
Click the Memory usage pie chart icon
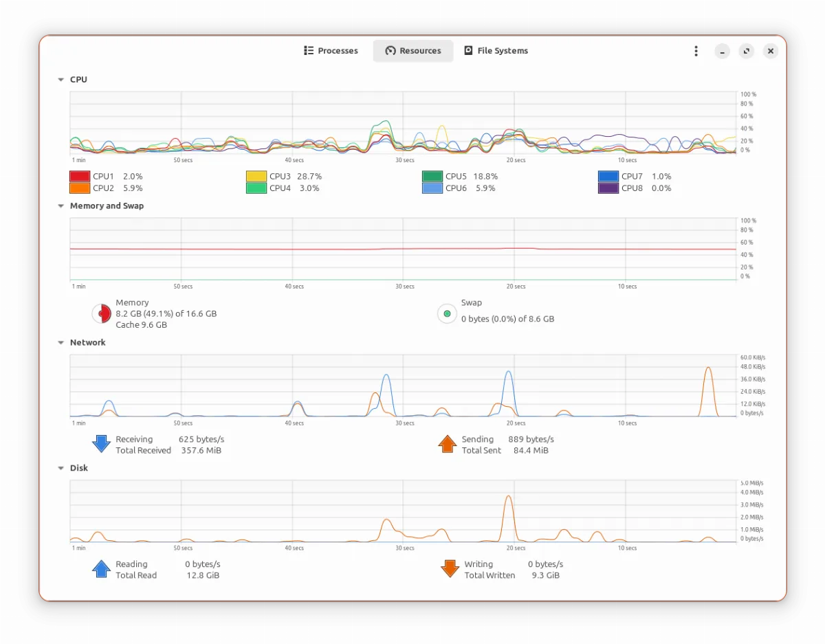101,313
